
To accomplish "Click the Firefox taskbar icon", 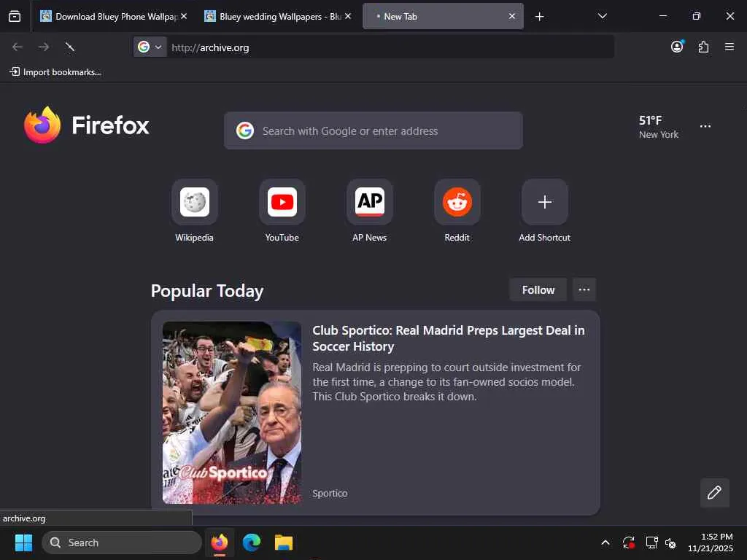I will (x=220, y=542).
